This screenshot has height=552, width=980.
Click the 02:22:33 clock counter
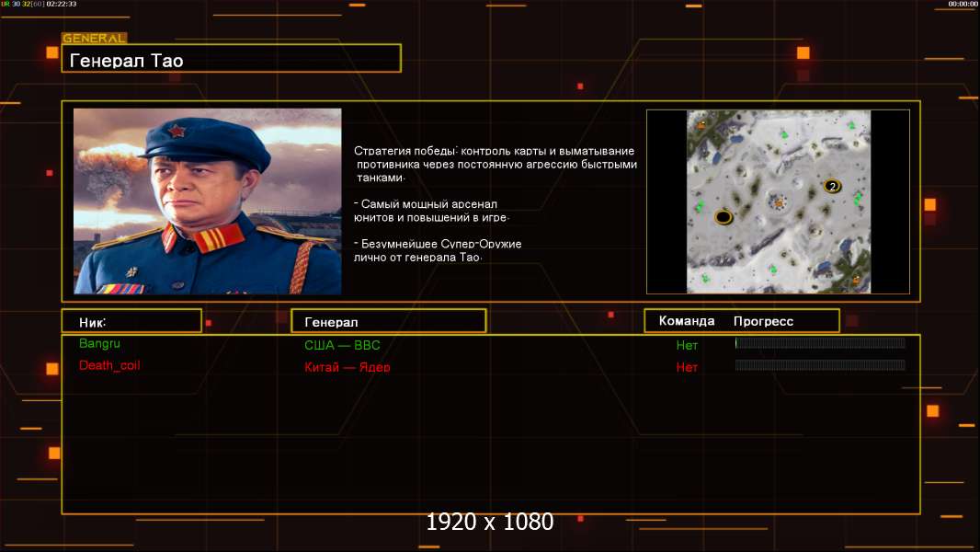coord(62,4)
